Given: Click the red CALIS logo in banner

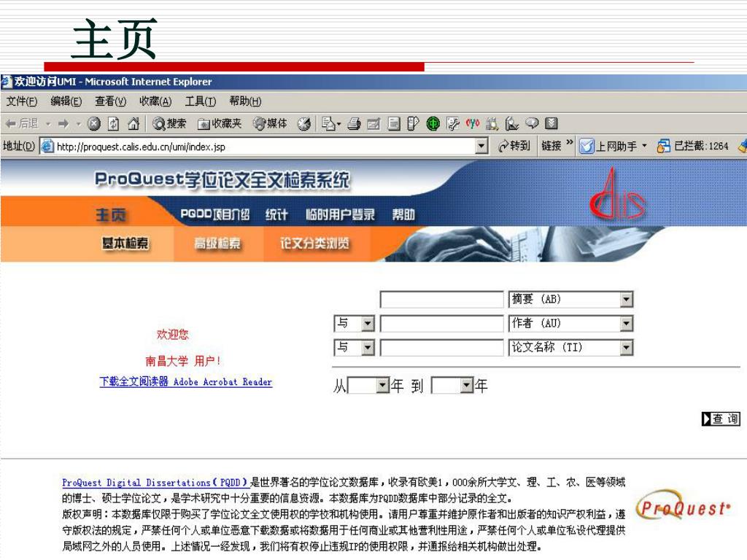Looking at the screenshot, I should pyautogui.click(x=617, y=194).
